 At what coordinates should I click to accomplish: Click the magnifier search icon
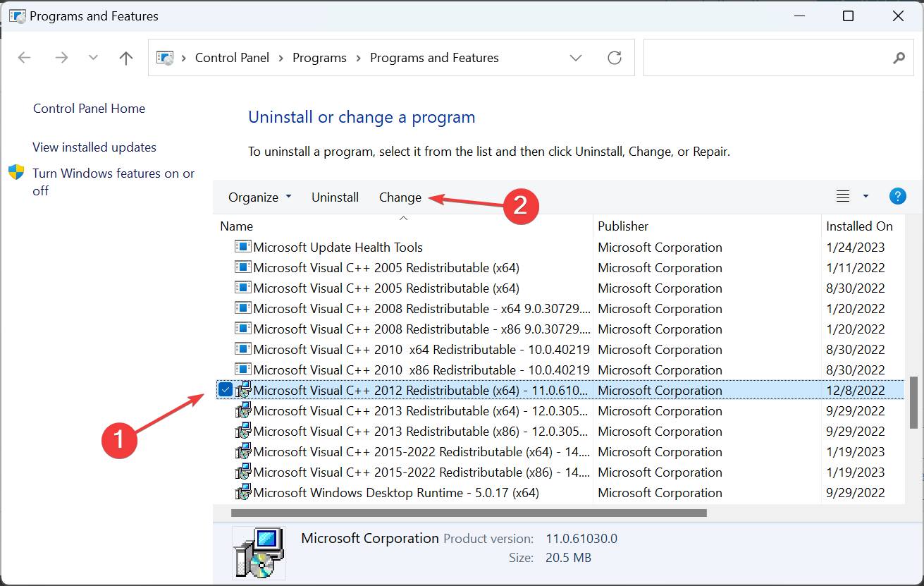tap(899, 58)
